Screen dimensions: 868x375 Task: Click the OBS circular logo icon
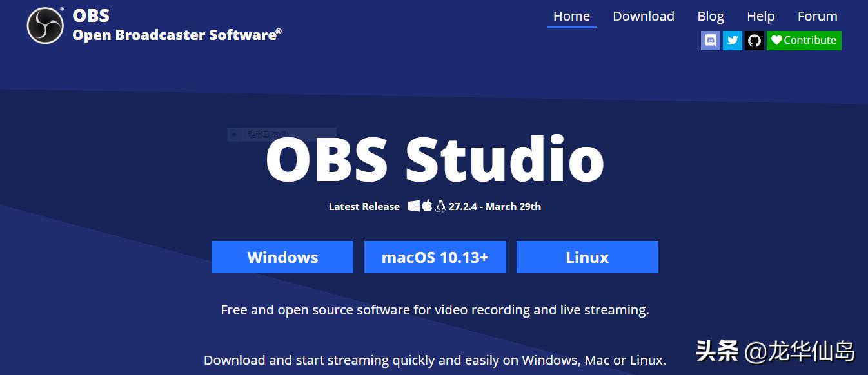[45, 26]
